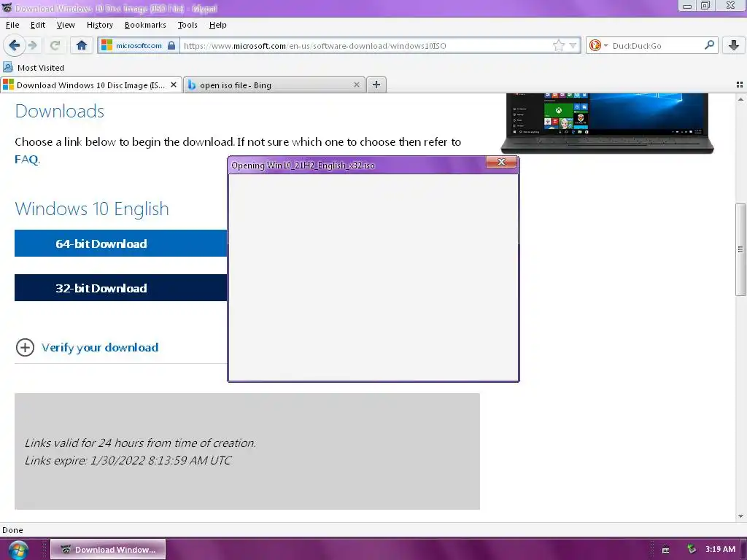Open a new tab with plus button
The image size is (747, 560).
376,85
